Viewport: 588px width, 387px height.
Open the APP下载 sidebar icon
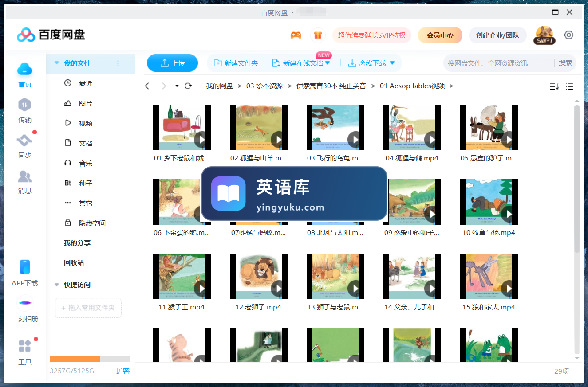(25, 267)
